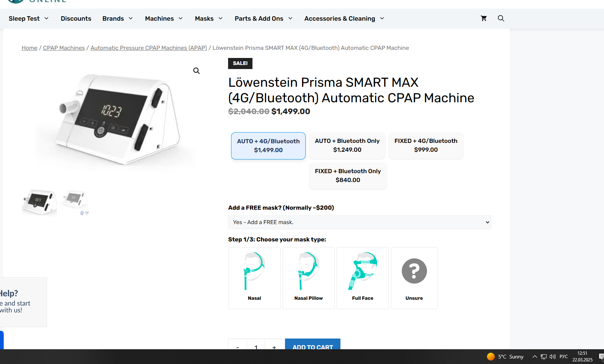Expand the Accessories & Cleaning chevron
The height and width of the screenshot is (364, 604).
coord(382,18)
